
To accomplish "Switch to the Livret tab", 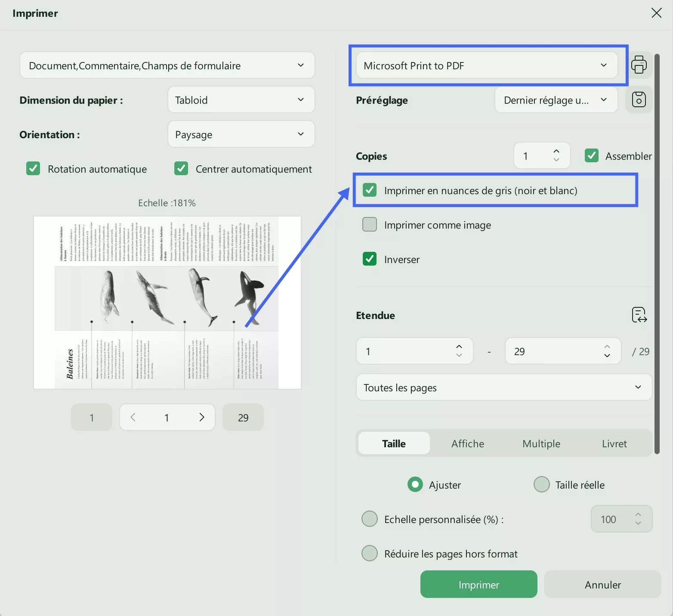I will [x=614, y=443].
